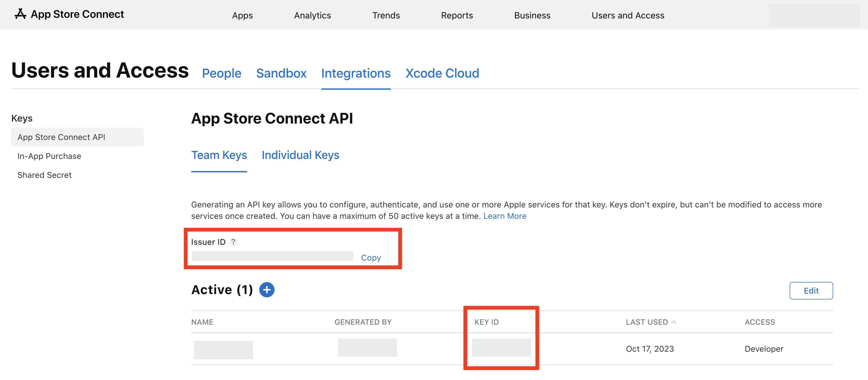Go to Reports
The image size is (868, 380).
[x=457, y=15]
